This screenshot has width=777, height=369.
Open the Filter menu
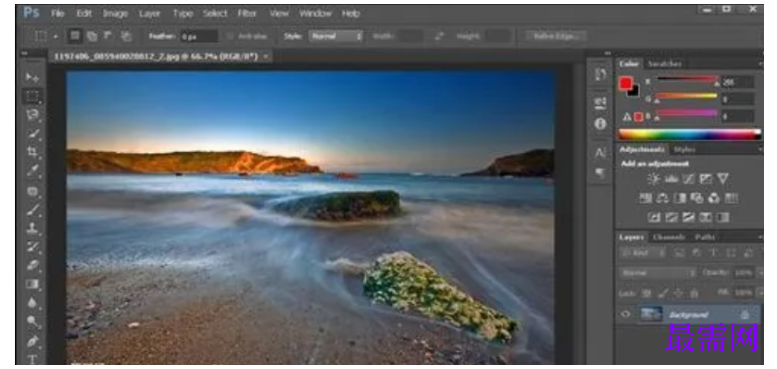click(247, 13)
